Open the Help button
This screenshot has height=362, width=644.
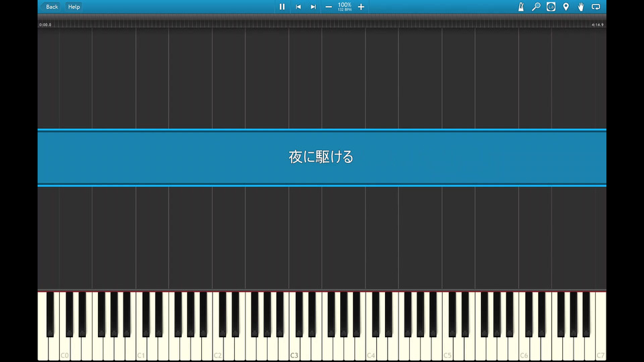(74, 7)
